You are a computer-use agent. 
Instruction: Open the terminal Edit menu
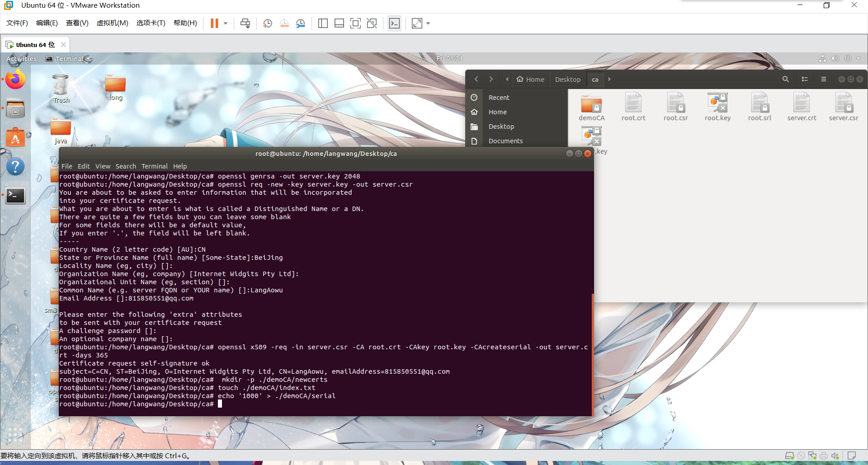[x=84, y=166]
